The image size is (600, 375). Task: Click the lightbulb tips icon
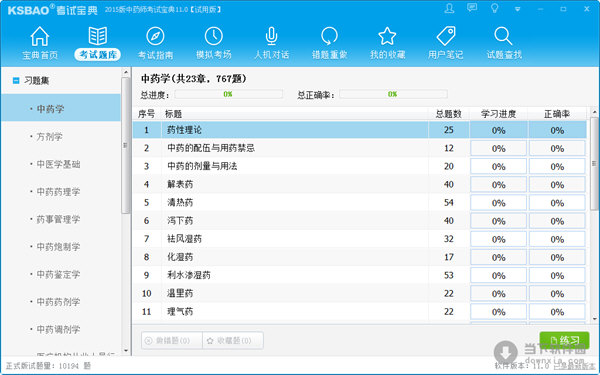[x=495, y=8]
